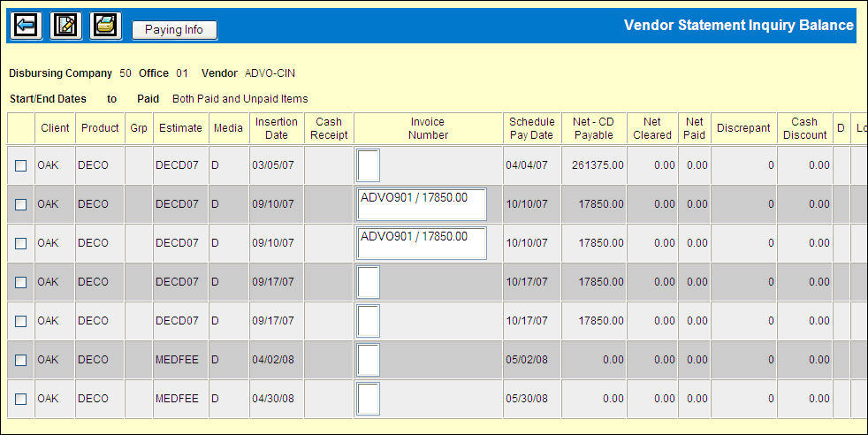Click the Start/End Dates label
The width and height of the screenshot is (868, 435).
(48, 99)
